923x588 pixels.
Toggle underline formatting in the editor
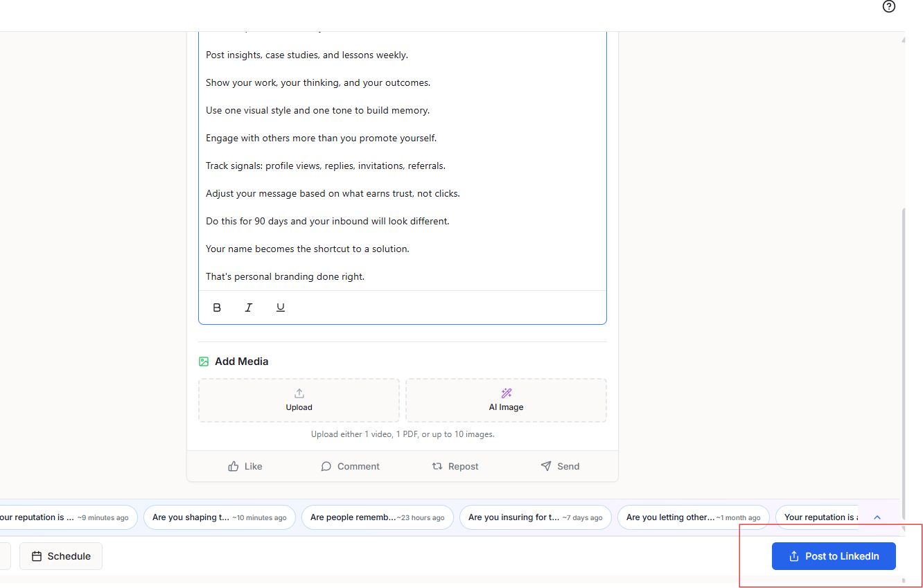click(x=281, y=308)
